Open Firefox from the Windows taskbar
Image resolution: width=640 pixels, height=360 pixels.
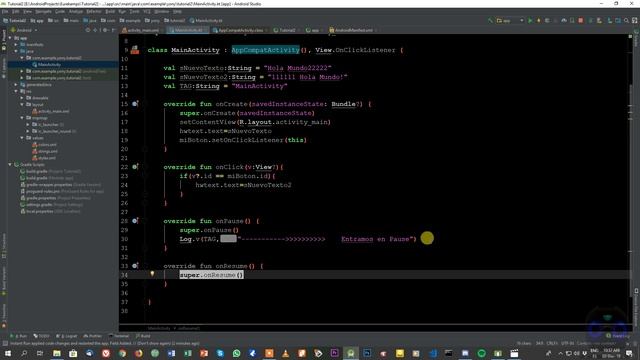(138, 353)
